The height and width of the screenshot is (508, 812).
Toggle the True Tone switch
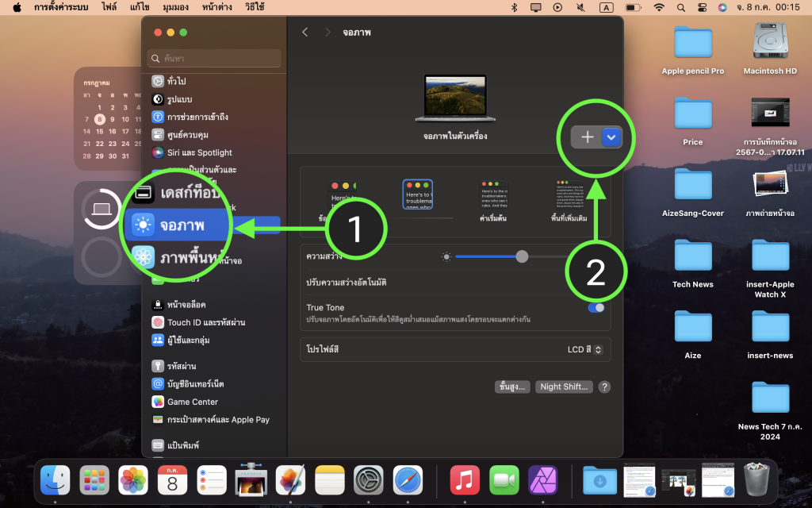596,308
